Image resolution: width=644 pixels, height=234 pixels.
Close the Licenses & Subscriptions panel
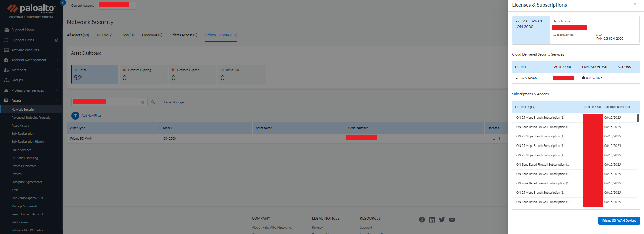click(x=635, y=4)
